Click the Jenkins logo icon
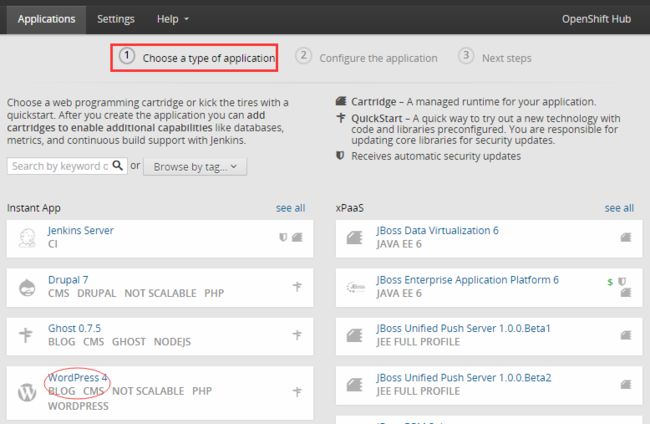The image size is (650, 424). point(27,238)
